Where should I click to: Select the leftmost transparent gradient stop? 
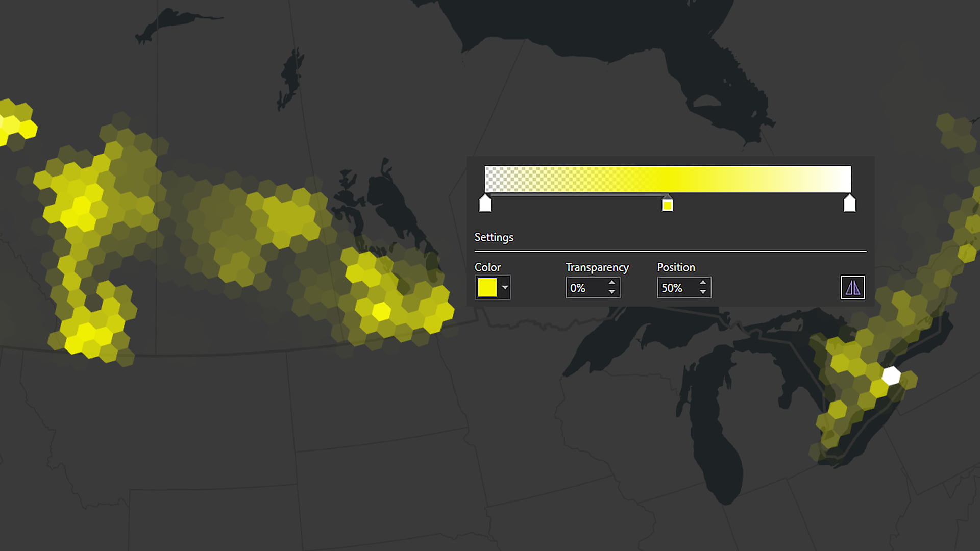click(485, 203)
